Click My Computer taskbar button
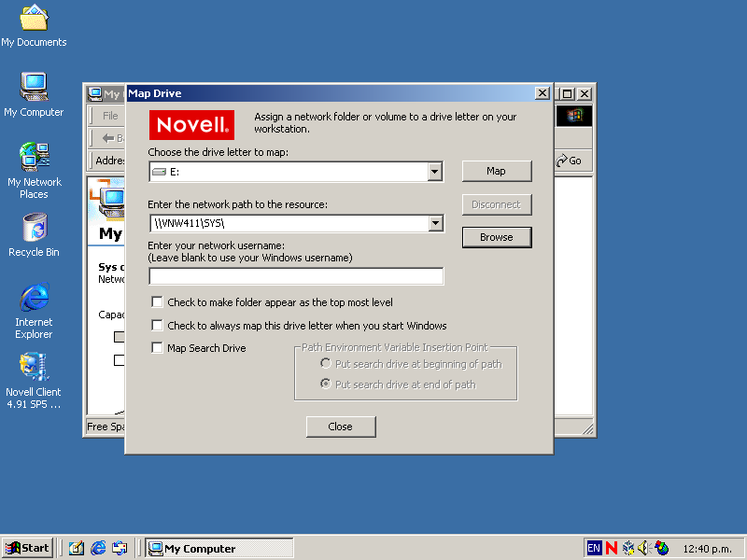This screenshot has width=747, height=560. tap(219, 549)
